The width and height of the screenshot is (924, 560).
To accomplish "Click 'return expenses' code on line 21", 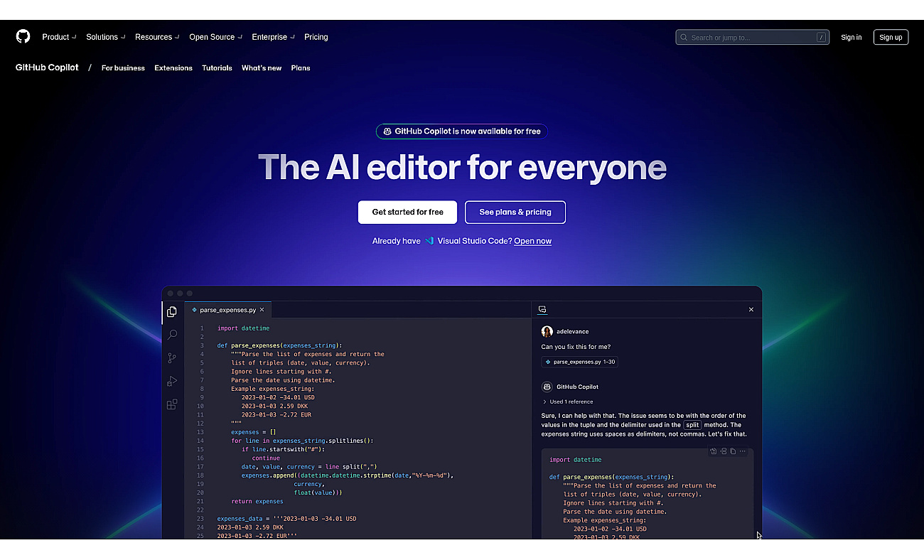I will 257,502.
